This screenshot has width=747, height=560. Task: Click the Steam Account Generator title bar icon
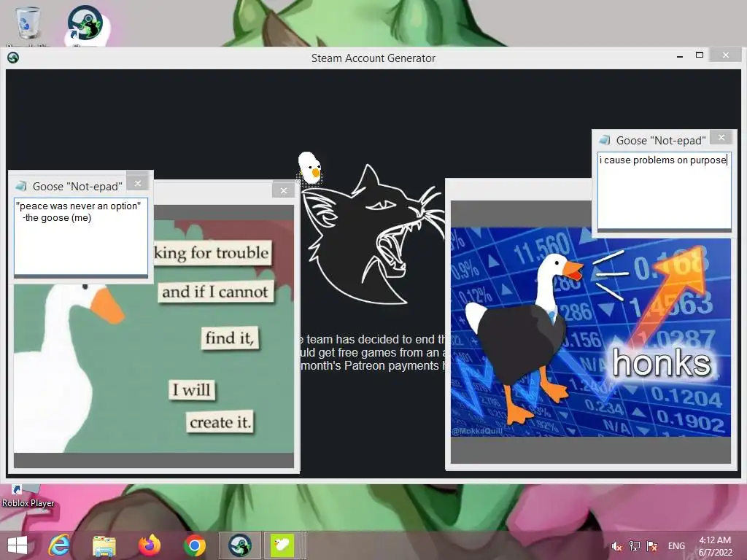pyautogui.click(x=13, y=58)
